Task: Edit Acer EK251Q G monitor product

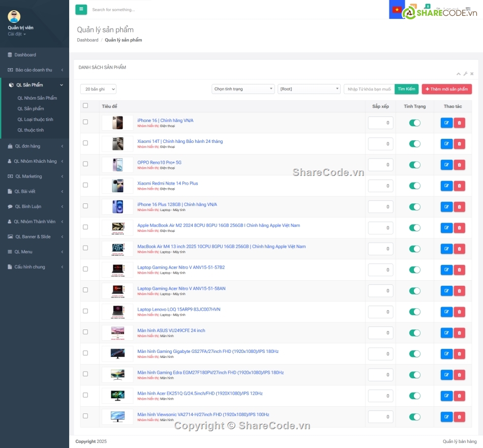Action: coord(446,396)
